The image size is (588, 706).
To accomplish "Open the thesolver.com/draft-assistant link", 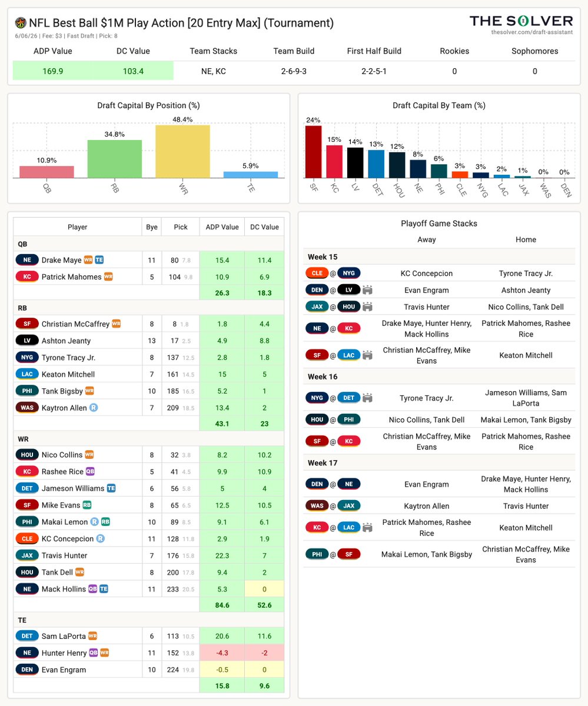I will [531, 32].
